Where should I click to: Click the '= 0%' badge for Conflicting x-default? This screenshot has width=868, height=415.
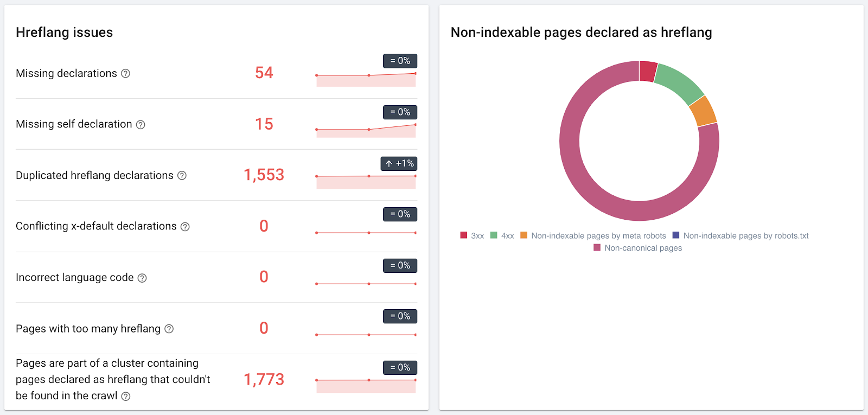click(400, 214)
